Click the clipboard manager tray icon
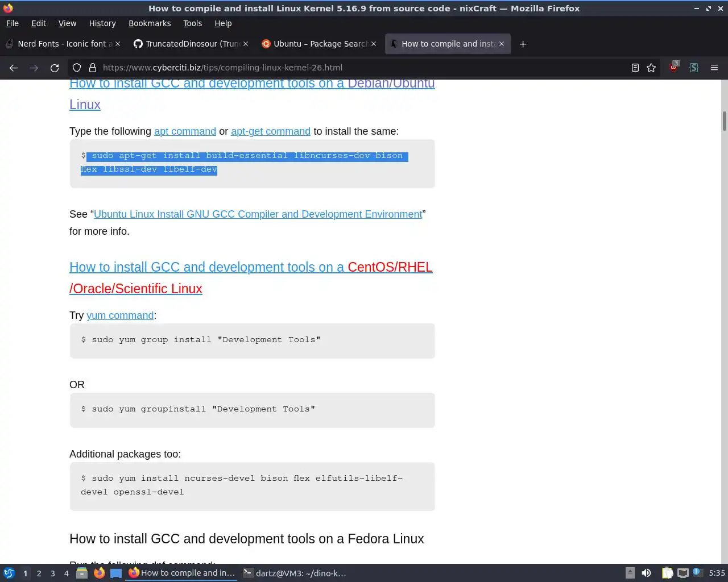Image resolution: width=728 pixels, height=582 pixels. (667, 573)
